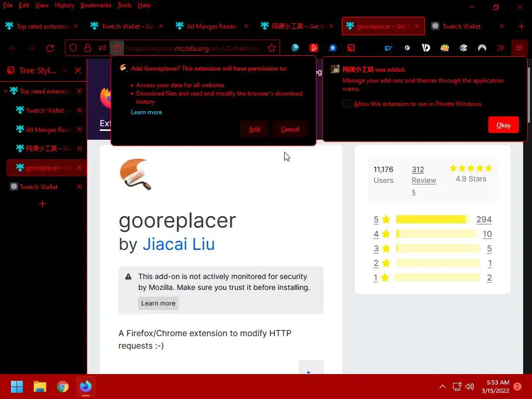Open stacked books extension icon
The image size is (532, 399).
pos(463,48)
